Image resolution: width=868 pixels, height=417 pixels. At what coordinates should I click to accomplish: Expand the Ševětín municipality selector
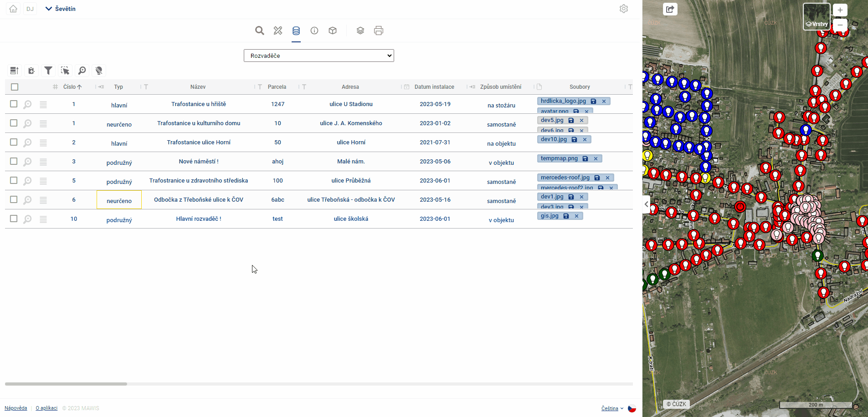click(61, 9)
